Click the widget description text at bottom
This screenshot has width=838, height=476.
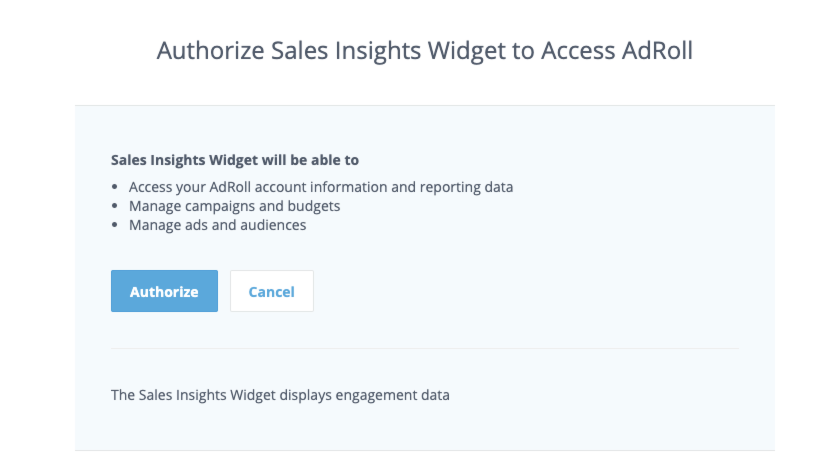coord(280,395)
